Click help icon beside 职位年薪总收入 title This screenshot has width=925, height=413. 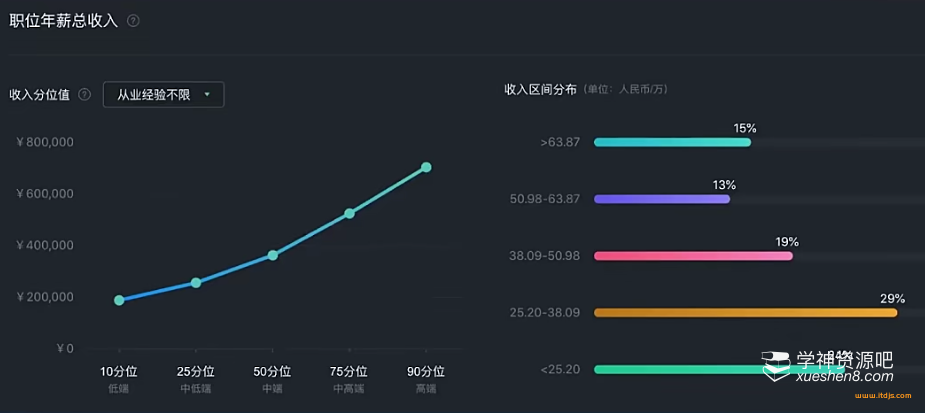pos(133,20)
